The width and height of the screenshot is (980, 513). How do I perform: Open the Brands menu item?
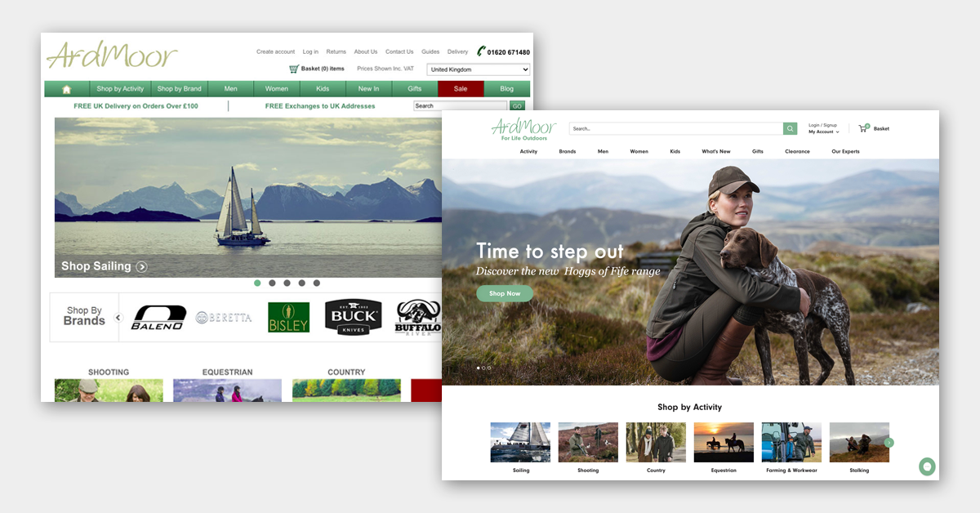(567, 151)
